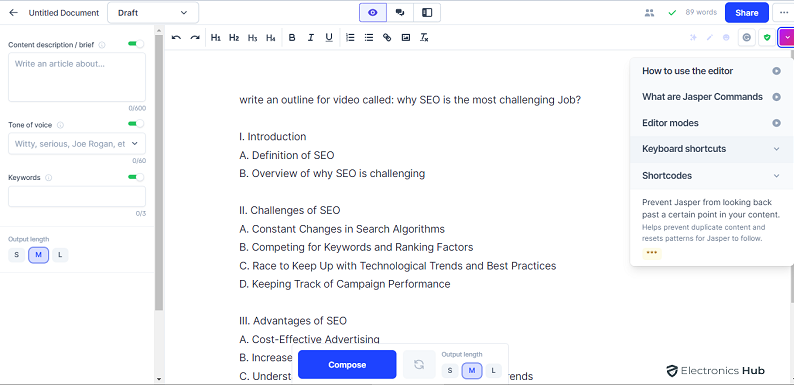Click the Content description brief text area
The image size is (794, 385).
[x=77, y=77]
